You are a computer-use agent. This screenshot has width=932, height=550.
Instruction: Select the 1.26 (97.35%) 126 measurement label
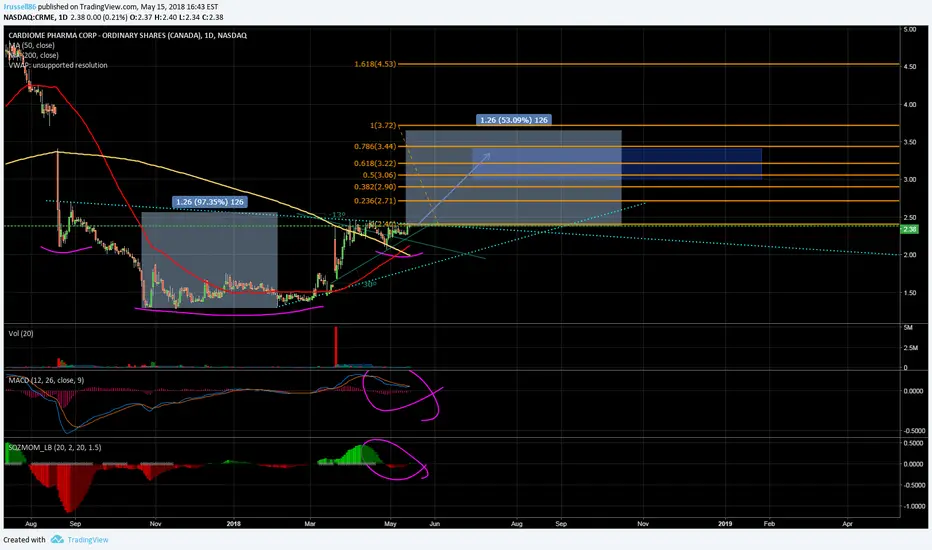coord(210,202)
